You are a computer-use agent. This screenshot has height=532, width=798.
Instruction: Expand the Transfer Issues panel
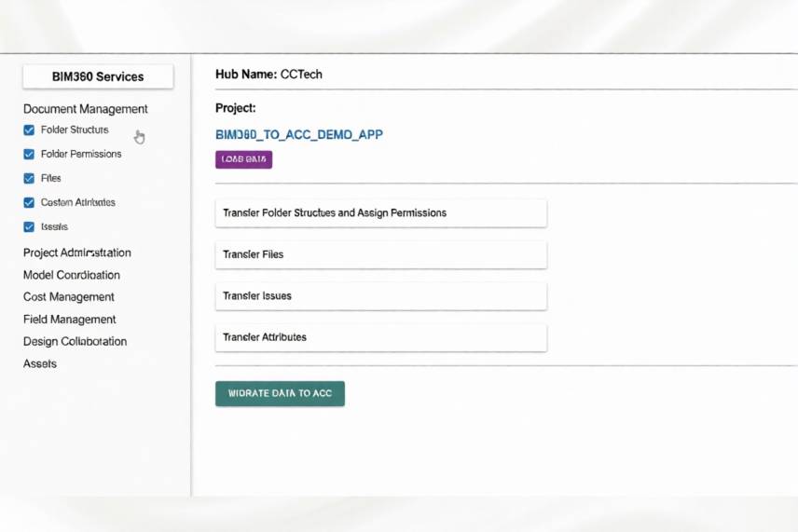381,296
